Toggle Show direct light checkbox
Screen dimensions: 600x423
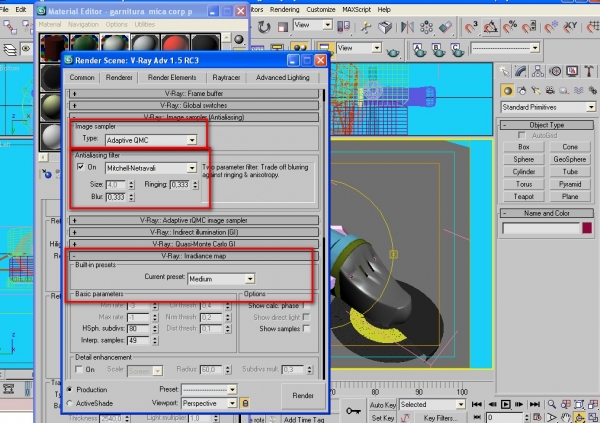306,317
